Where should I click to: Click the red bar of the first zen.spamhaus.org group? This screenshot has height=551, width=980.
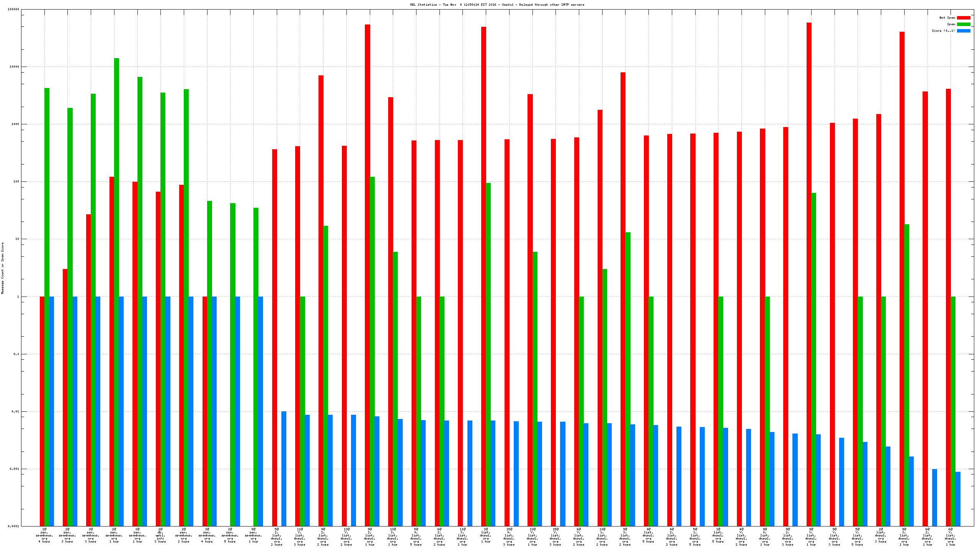42,411
